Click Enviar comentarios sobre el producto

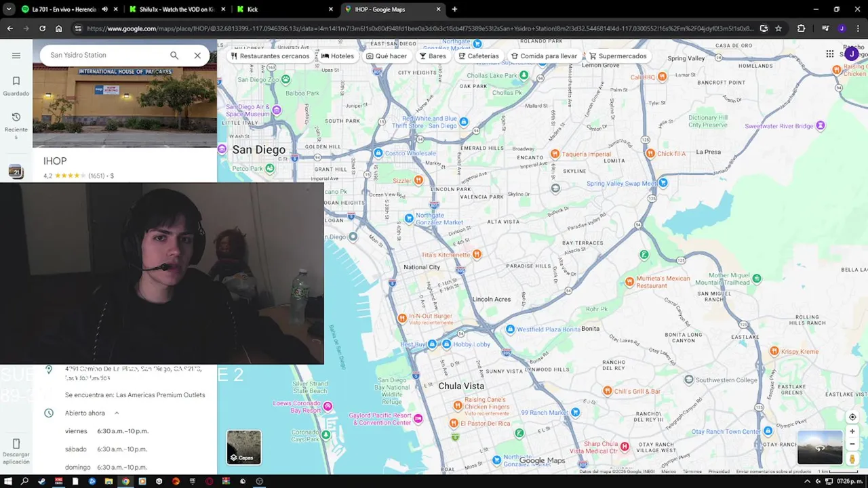[x=773, y=471]
